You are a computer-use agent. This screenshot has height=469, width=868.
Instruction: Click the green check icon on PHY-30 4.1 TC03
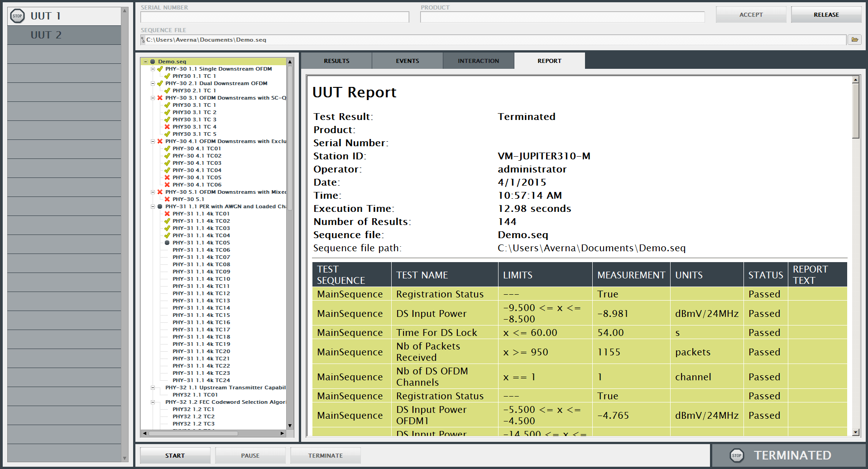tap(167, 163)
